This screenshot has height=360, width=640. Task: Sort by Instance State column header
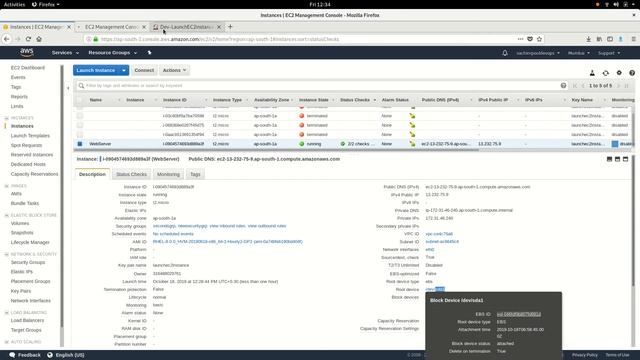click(x=313, y=100)
